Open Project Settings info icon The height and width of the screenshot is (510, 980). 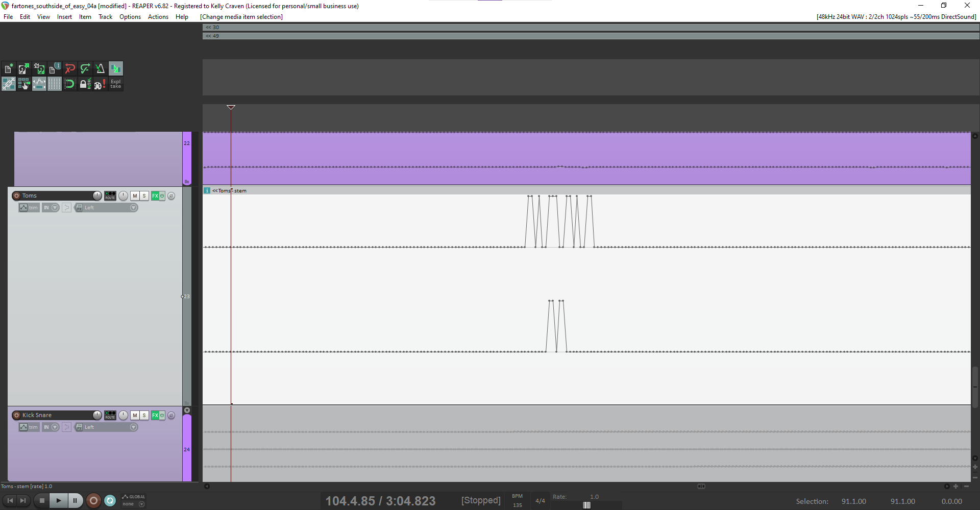click(x=55, y=69)
